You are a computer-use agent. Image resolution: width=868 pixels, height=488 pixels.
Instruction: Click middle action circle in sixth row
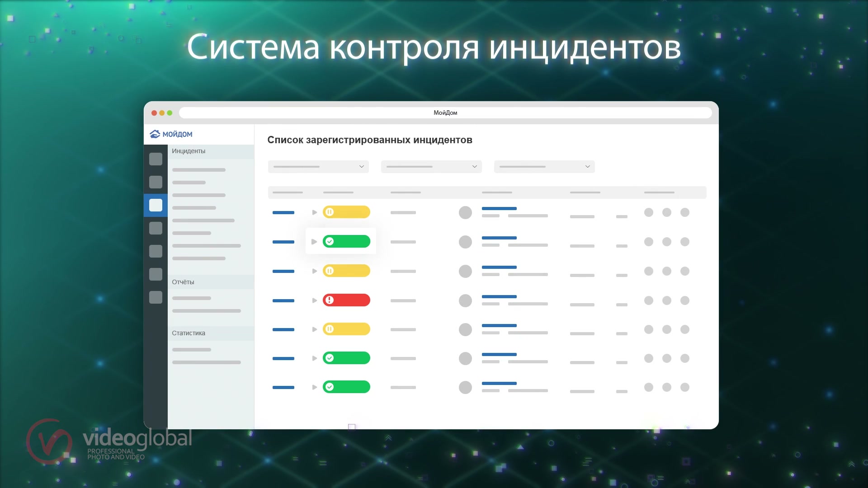coord(667,358)
